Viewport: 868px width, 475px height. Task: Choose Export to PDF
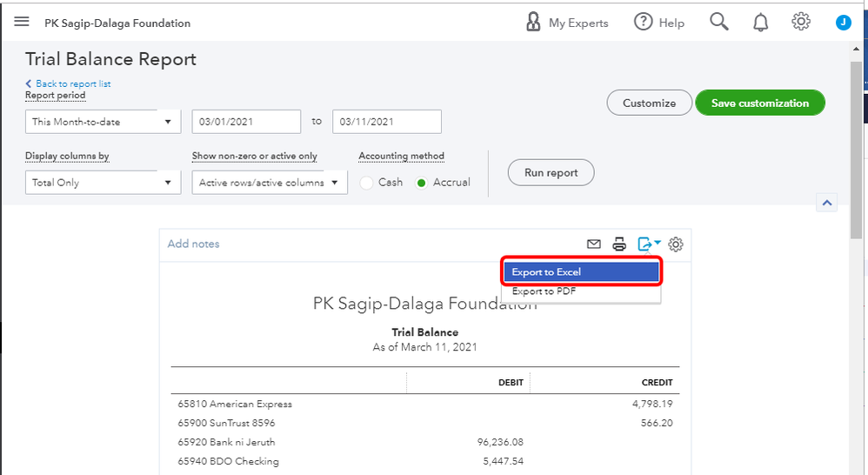pos(544,292)
